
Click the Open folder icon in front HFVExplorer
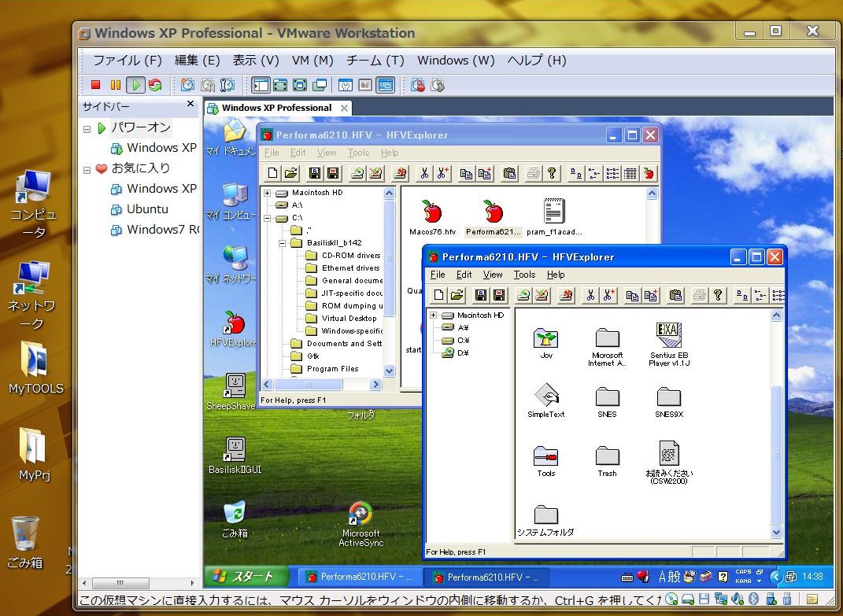pyautogui.click(x=457, y=294)
